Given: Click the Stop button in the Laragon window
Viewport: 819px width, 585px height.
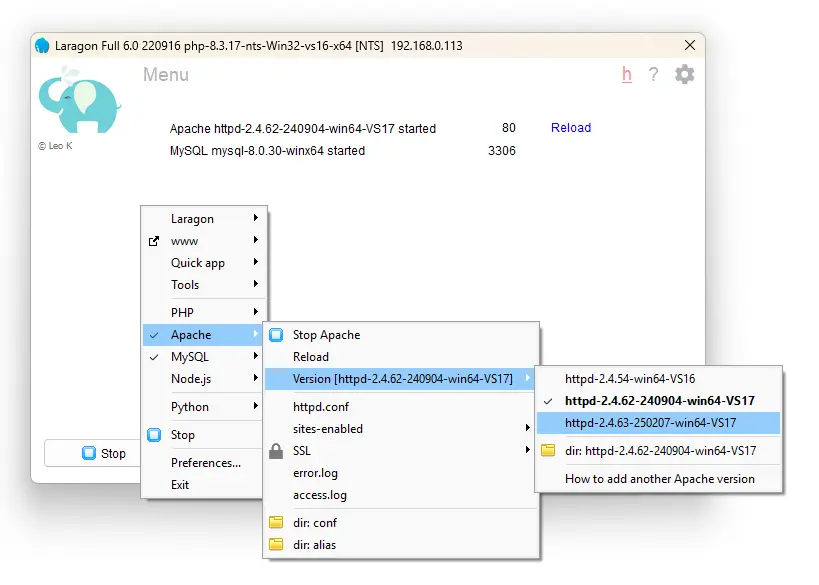Looking at the screenshot, I should (x=93, y=453).
